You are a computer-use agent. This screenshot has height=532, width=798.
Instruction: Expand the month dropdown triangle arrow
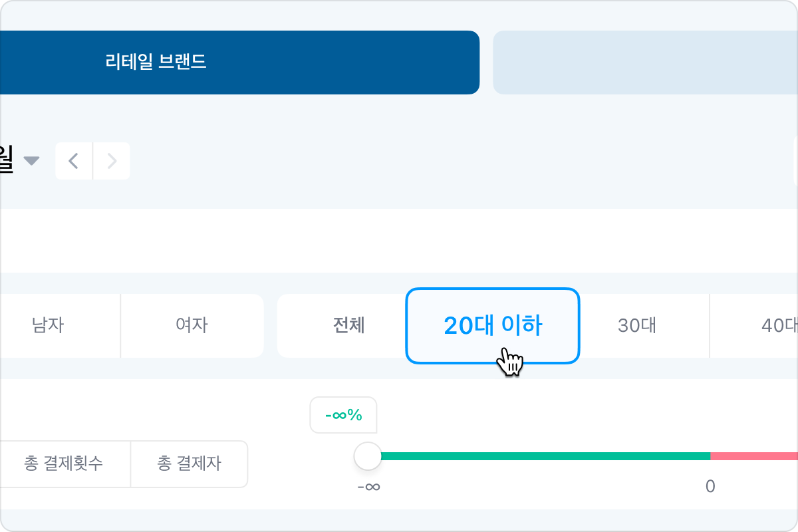pyautogui.click(x=31, y=161)
